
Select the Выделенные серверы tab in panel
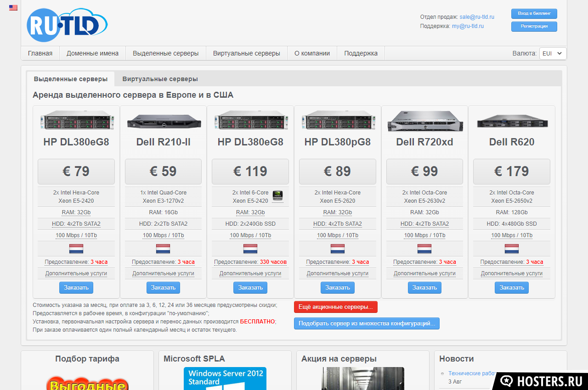(71, 79)
